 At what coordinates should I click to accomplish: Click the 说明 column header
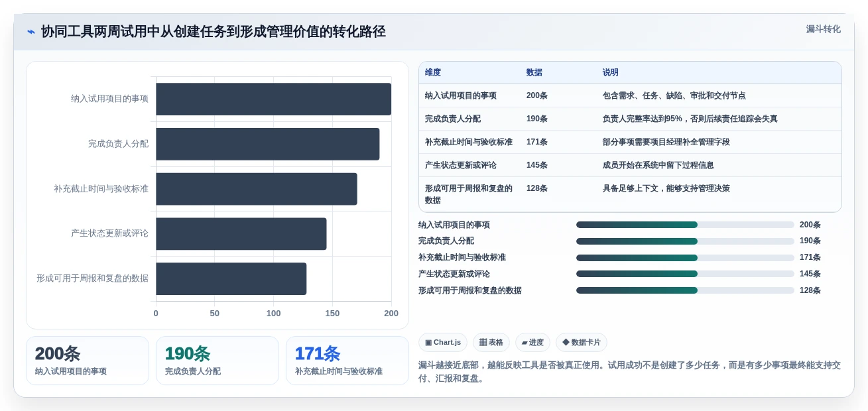coord(611,72)
